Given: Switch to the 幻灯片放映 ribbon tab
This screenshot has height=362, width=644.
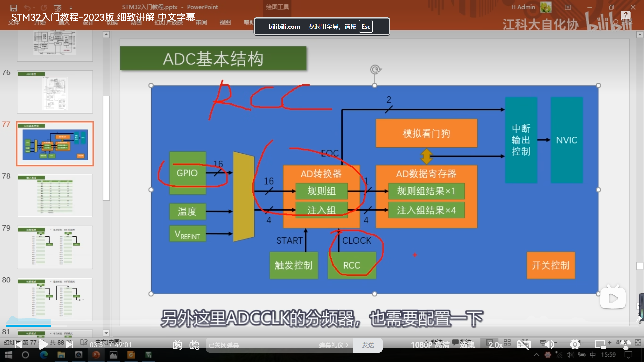Looking at the screenshot, I should coord(169,22).
